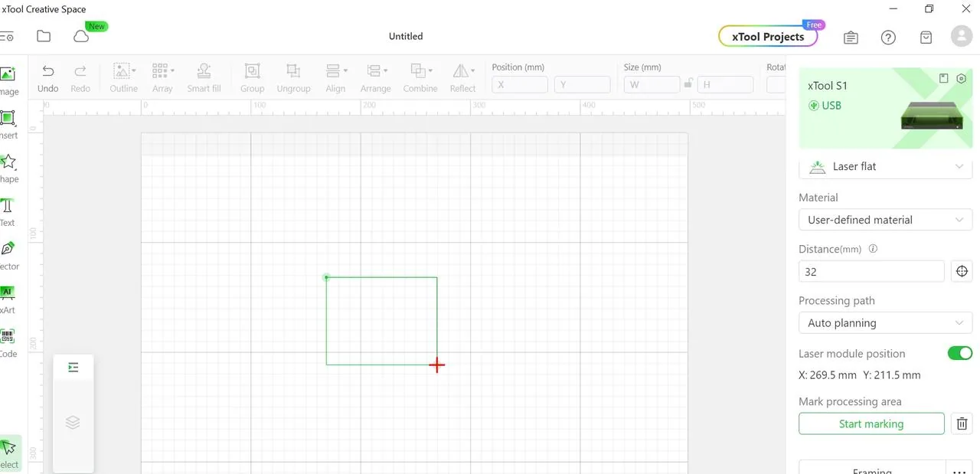Open cloud storage with New badge
Viewport: 980px width, 474px height.
point(81,36)
